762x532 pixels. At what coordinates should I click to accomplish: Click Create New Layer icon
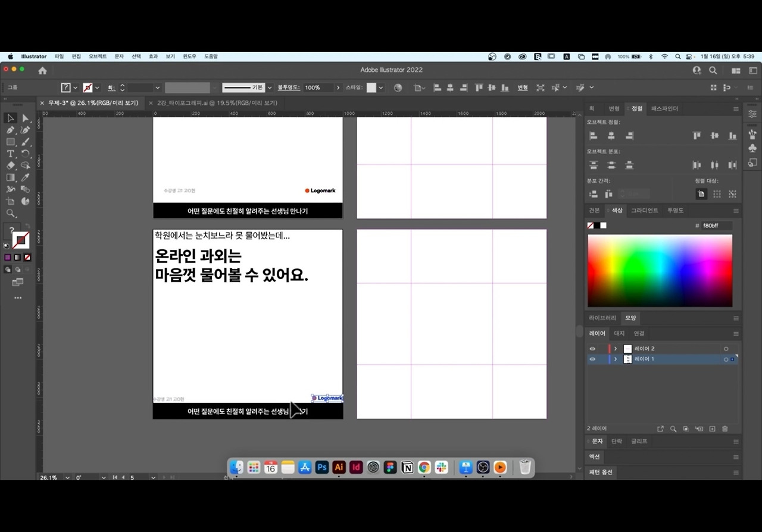click(x=712, y=428)
